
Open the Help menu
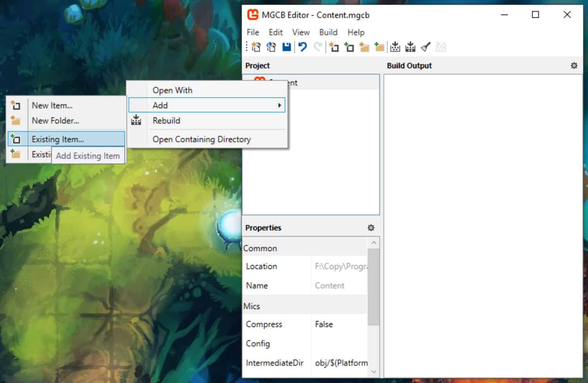[356, 32]
